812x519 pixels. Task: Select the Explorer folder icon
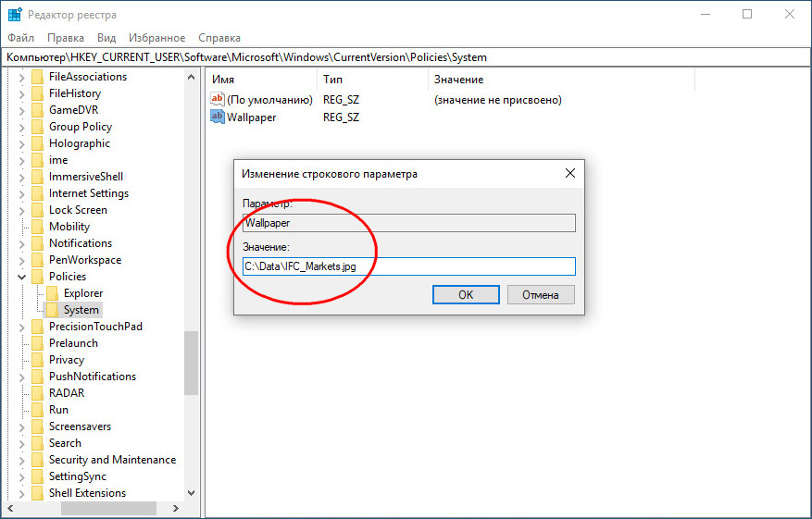tap(52, 293)
